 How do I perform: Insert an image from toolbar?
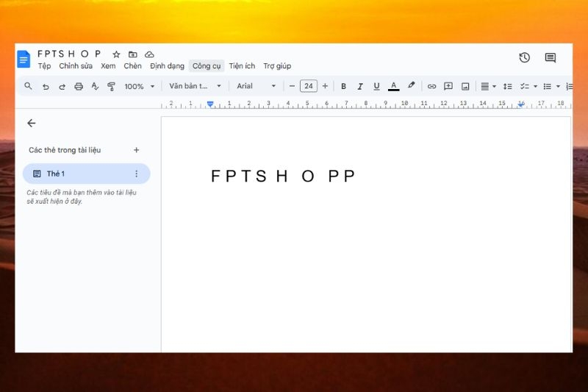[465, 86]
